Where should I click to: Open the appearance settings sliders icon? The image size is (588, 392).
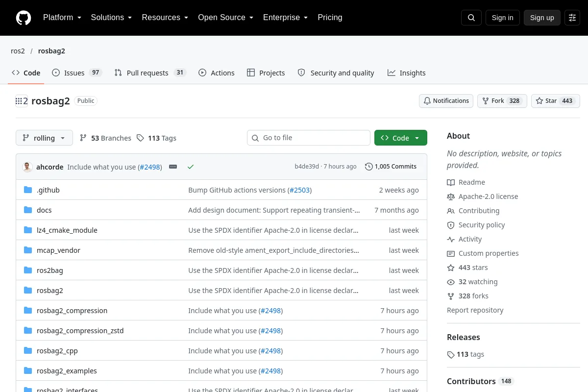pyautogui.click(x=572, y=18)
